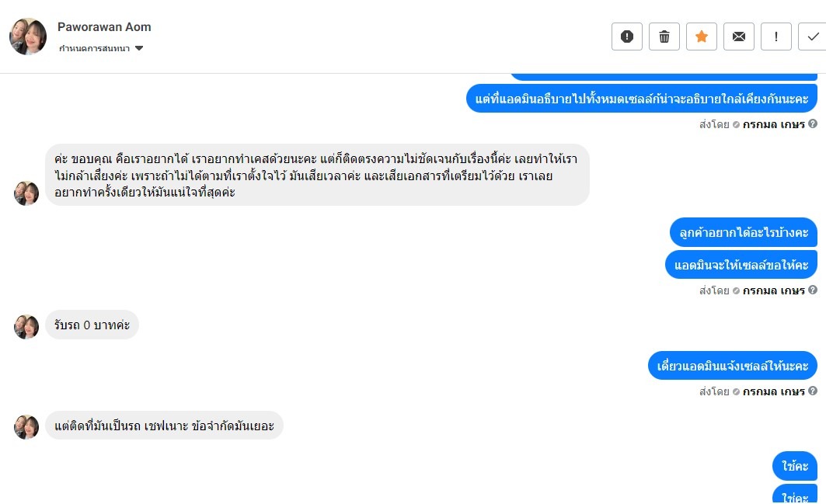Image resolution: width=826 pixels, height=504 pixels.
Task: Click the avatar beside รับรถ 0 บาทค่ะ
Action: (x=26, y=327)
